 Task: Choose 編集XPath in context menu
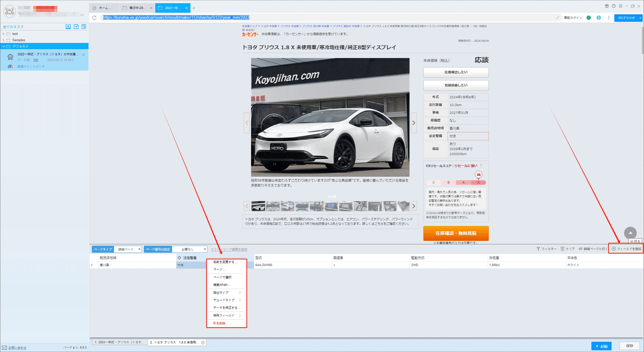point(226,284)
